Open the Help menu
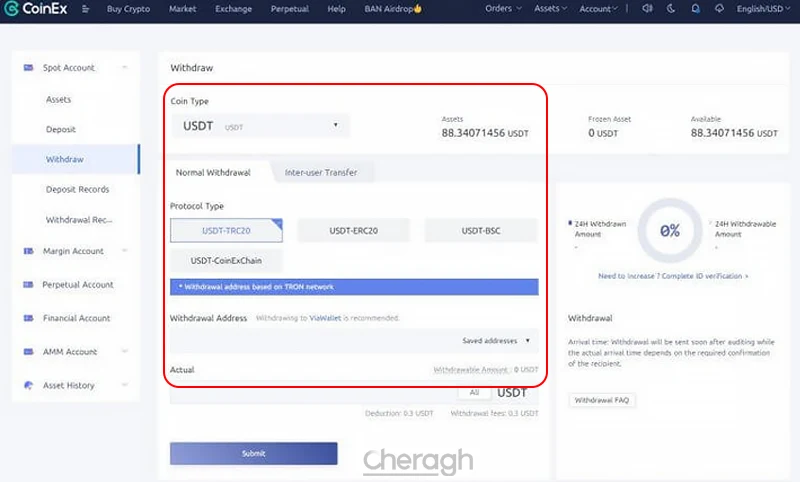 pyautogui.click(x=336, y=9)
